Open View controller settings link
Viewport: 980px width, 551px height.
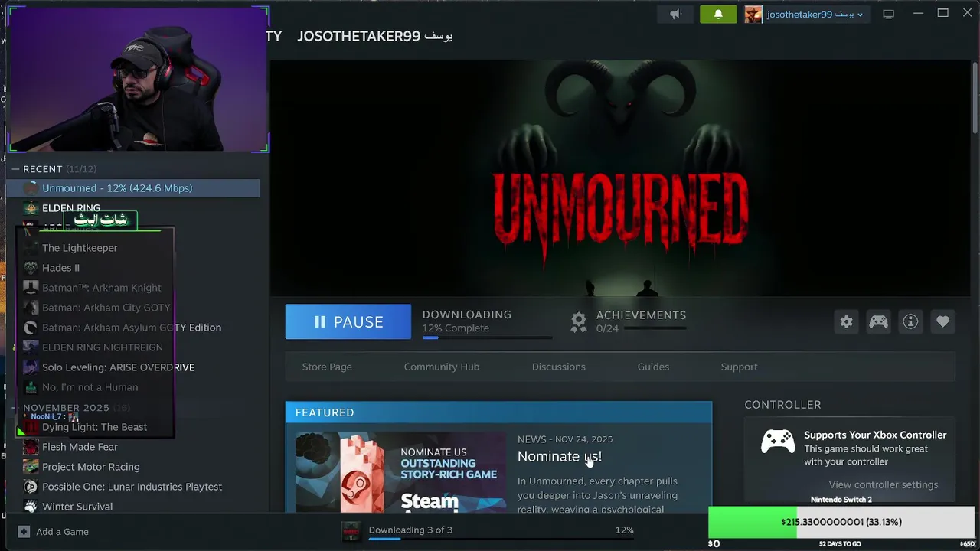click(884, 484)
